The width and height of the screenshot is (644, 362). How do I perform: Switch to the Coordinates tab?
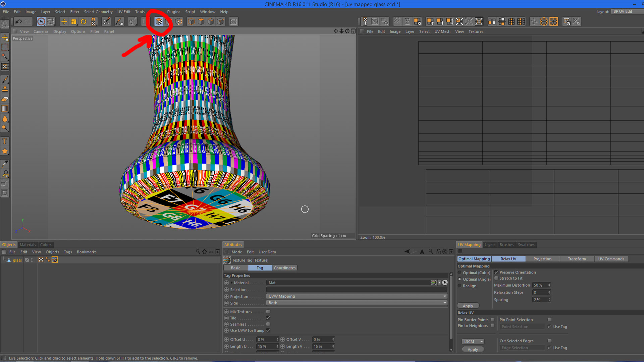point(284,268)
